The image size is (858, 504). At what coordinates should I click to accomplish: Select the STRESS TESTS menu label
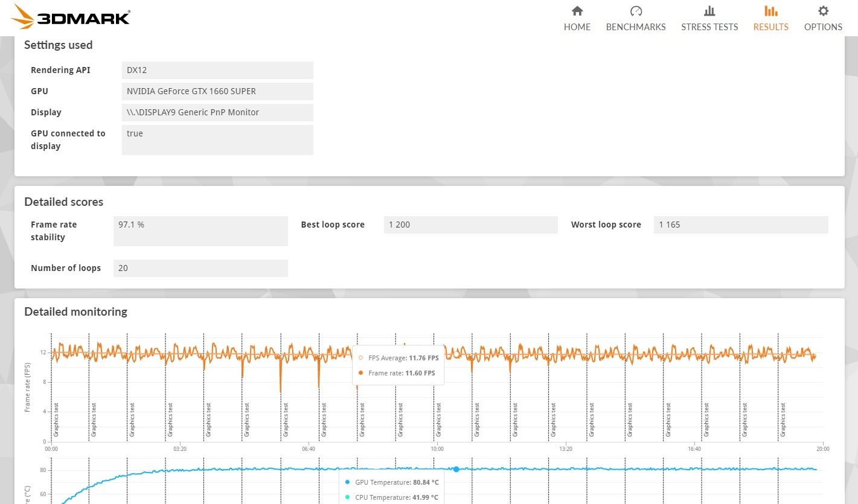[709, 27]
